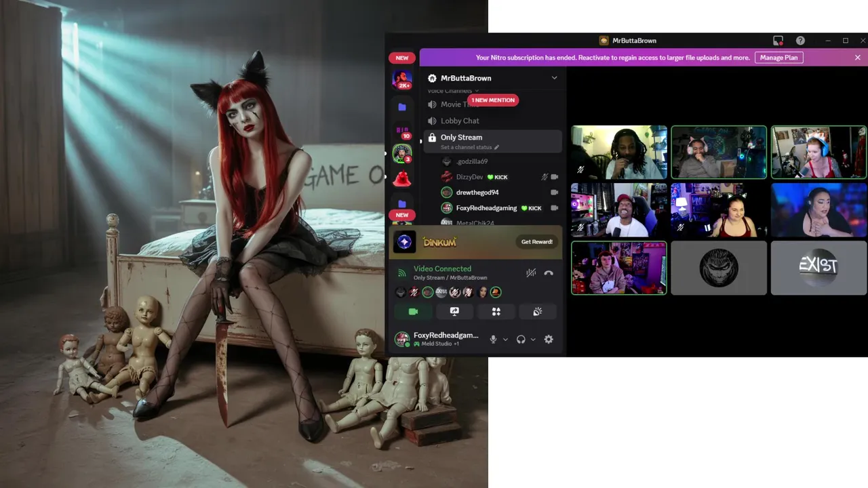
Task: Open the Activities launcher button
Action: [x=496, y=311]
